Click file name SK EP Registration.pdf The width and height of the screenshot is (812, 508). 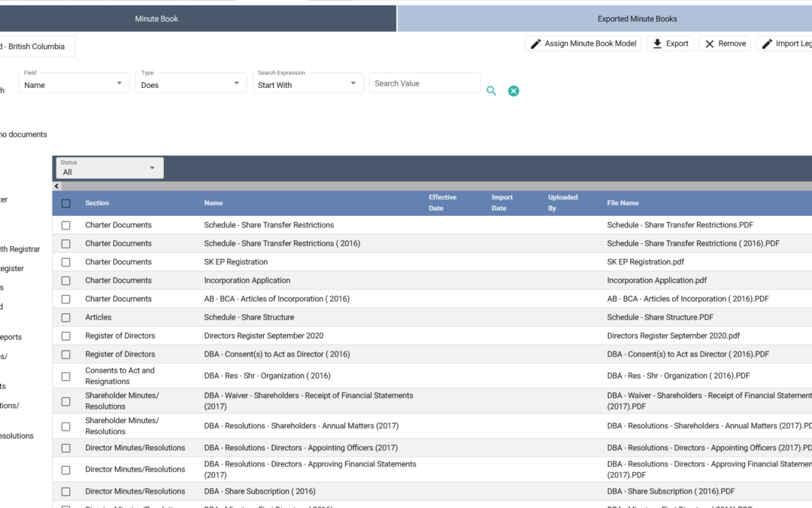[645, 262]
